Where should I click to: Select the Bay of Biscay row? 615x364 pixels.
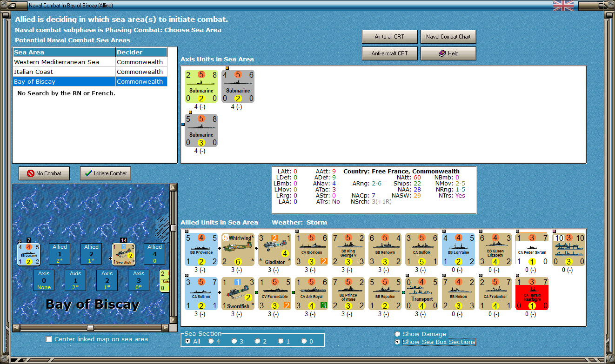[x=90, y=81]
